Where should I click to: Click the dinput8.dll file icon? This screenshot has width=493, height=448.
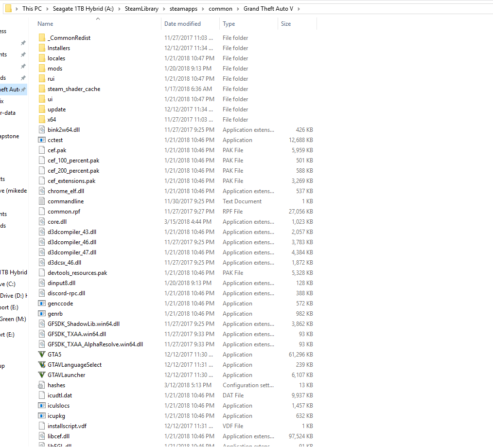(x=42, y=283)
